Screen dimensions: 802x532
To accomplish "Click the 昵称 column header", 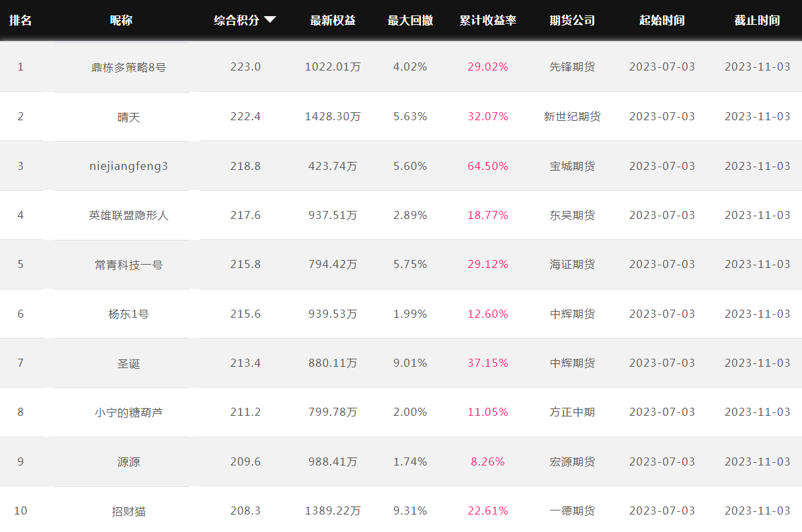I will [x=121, y=20].
